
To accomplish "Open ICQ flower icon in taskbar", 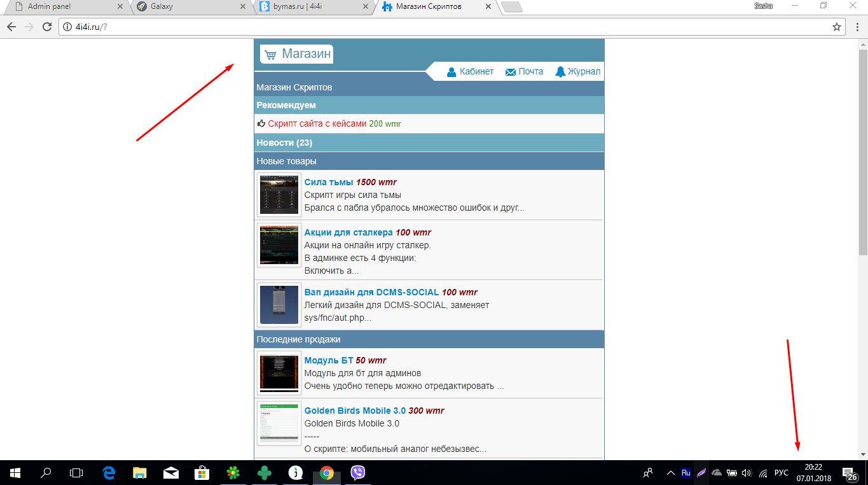I will click(x=234, y=473).
